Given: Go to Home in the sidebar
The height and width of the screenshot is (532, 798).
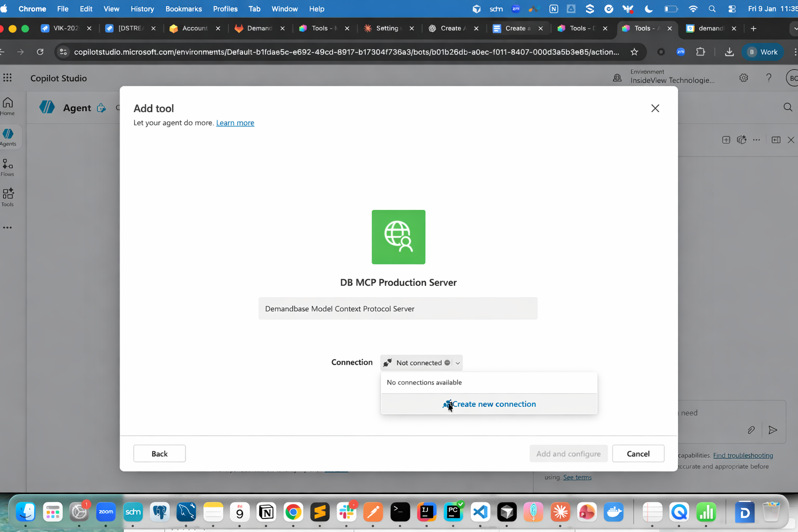Looking at the screenshot, I should pyautogui.click(x=8, y=106).
